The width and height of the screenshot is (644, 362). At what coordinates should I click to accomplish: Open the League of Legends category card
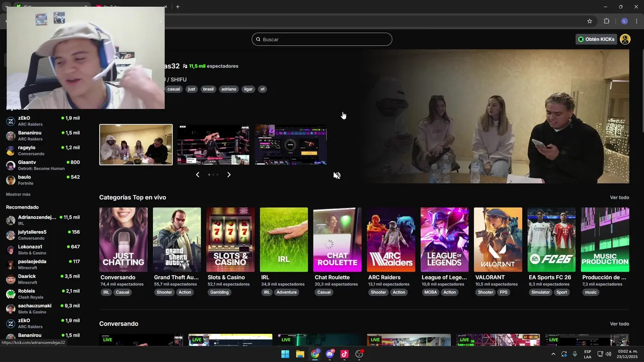444,240
